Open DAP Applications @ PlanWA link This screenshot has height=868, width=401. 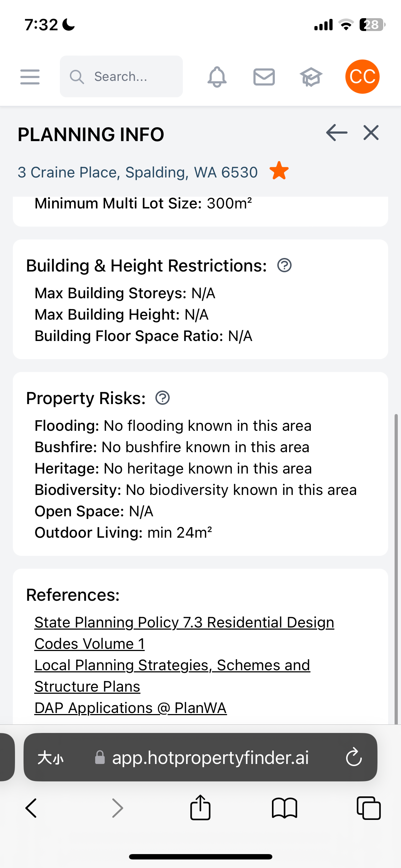coord(130,708)
